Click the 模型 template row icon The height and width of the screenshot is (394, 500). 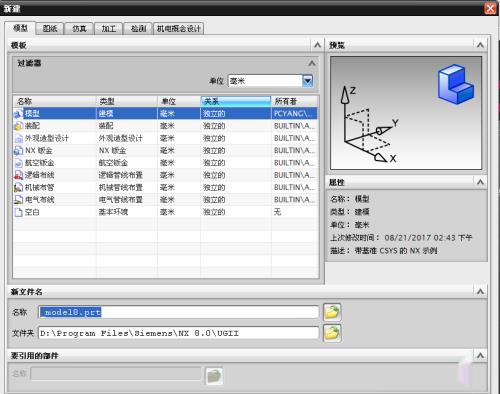pyautogui.click(x=18, y=114)
